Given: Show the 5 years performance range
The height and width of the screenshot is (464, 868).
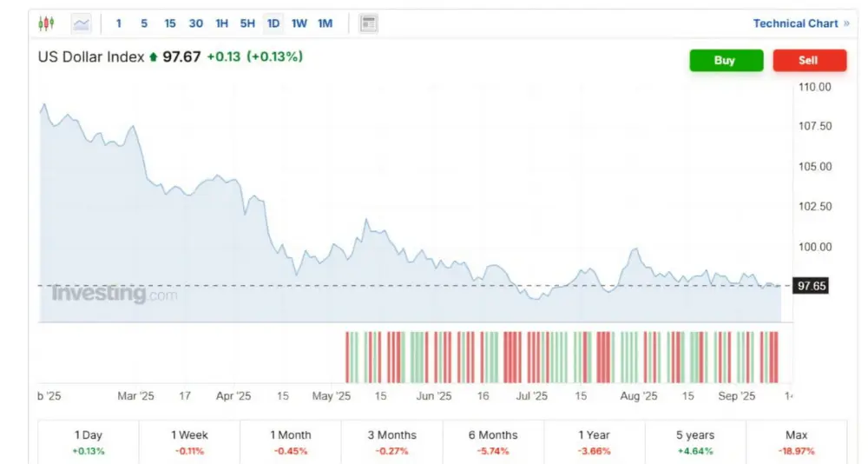Looking at the screenshot, I should click(695, 441).
